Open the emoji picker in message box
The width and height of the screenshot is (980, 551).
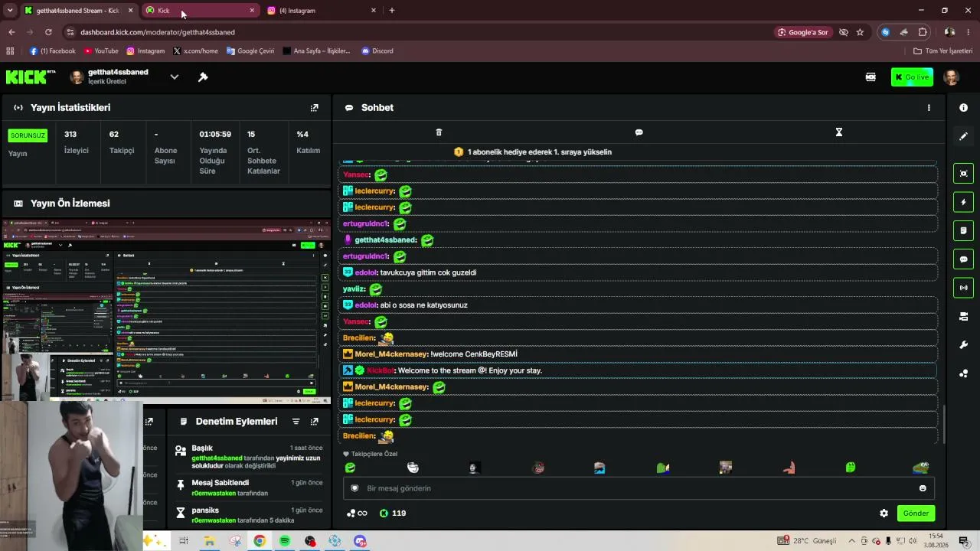(923, 488)
